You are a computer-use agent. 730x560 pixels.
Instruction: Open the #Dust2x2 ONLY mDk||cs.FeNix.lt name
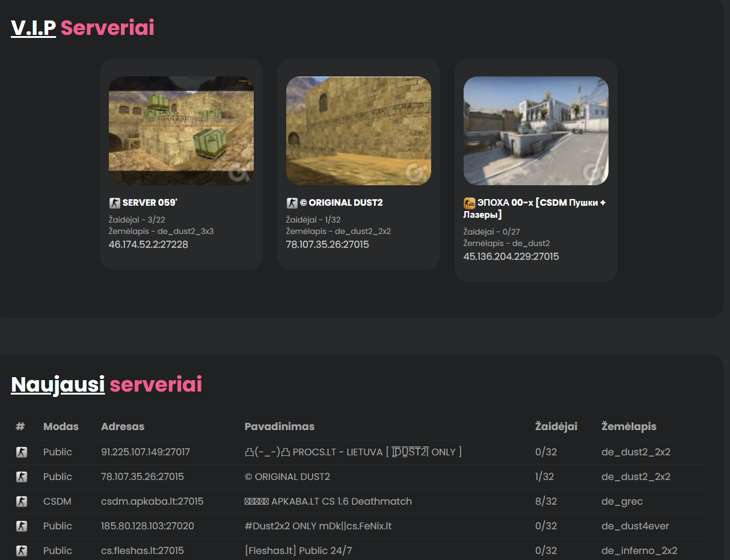point(318,526)
